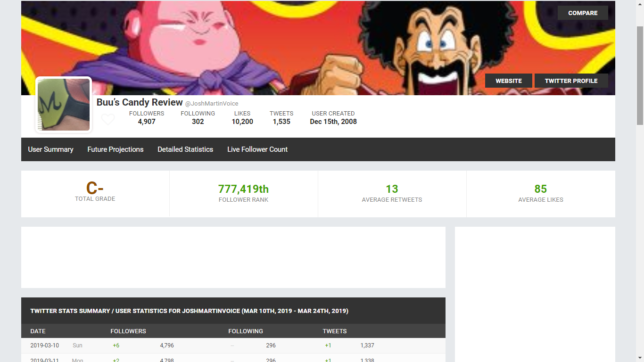Click the tweets count 1,535
644x362 pixels.
point(281,122)
